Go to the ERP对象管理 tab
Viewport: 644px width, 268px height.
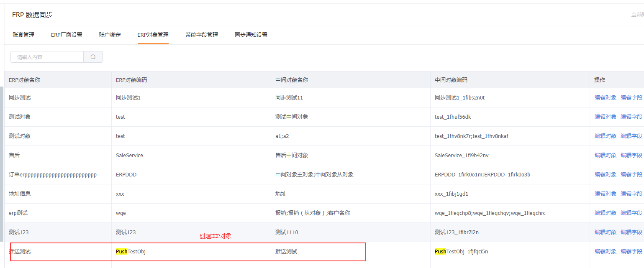click(153, 35)
